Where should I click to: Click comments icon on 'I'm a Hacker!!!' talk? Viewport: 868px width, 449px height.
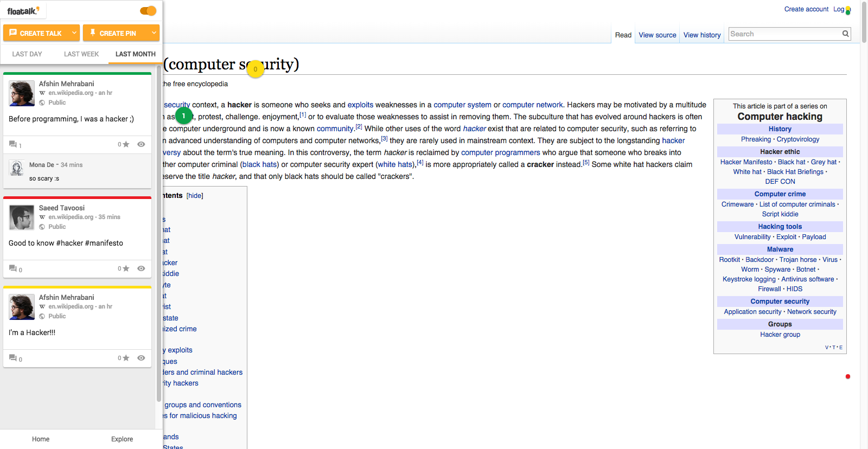point(13,358)
